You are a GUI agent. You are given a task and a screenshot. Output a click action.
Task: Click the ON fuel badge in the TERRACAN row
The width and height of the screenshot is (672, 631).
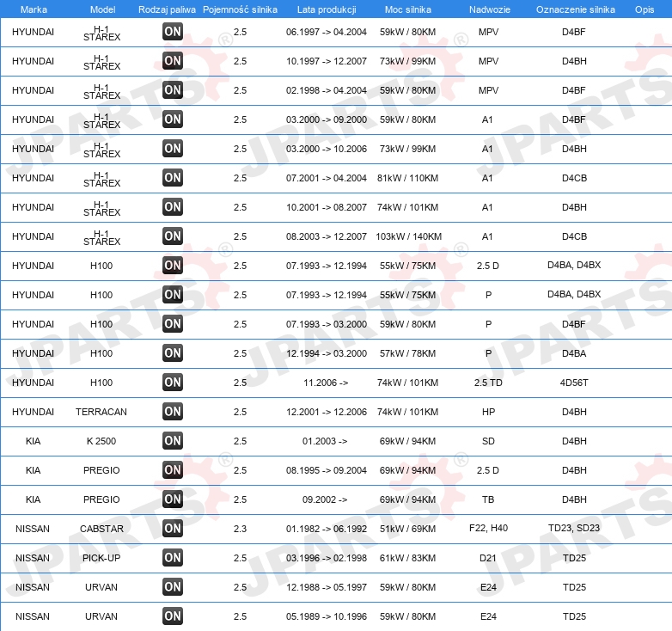click(173, 412)
